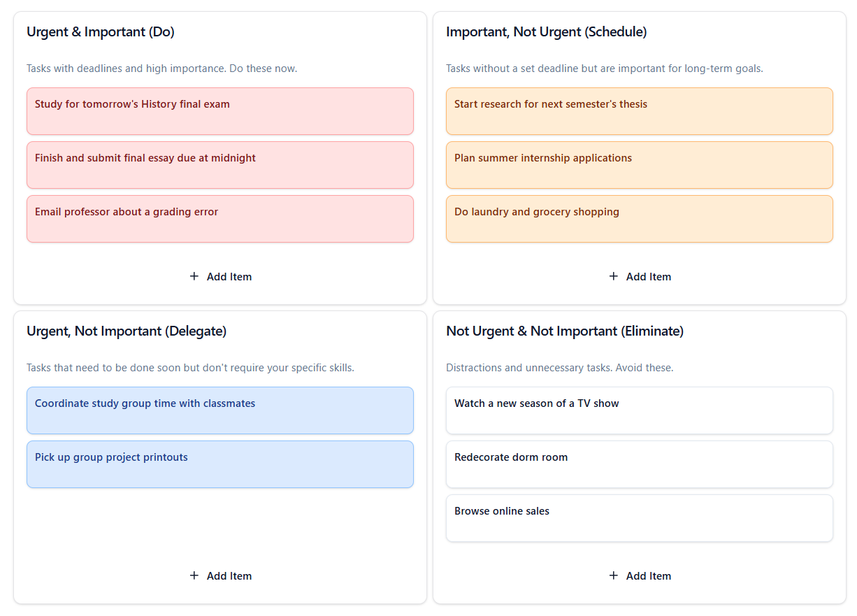Open Start research for thesis card
Viewport: 857px width, 616px height.
(x=639, y=111)
